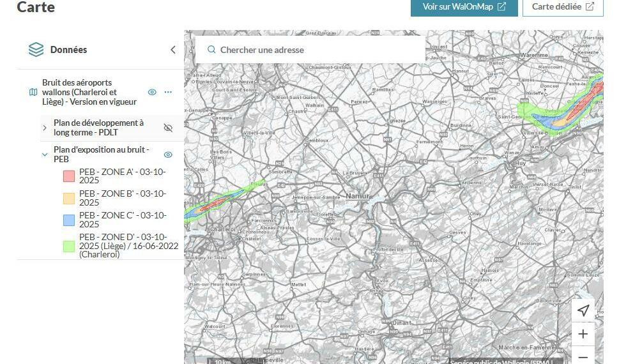Click the Waremme label on the map
Image resolution: width=619 pixels, height=364 pixels.
[x=534, y=56]
